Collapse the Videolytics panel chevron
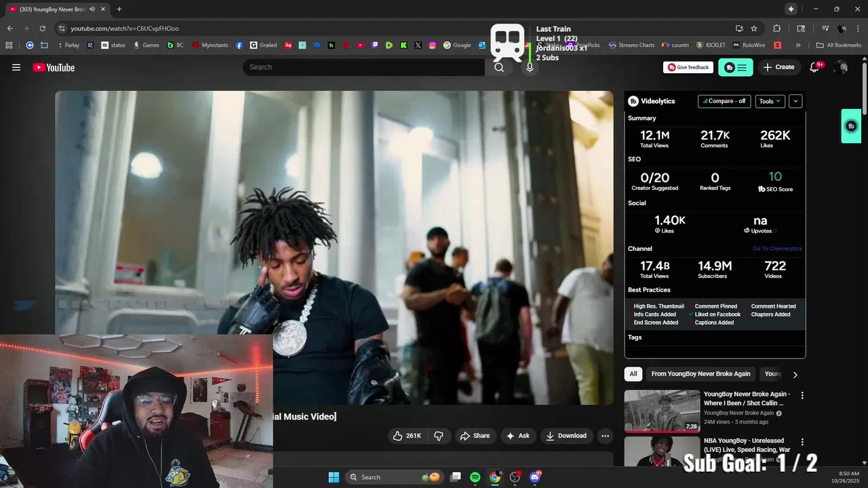This screenshot has width=868, height=488. coord(795,101)
